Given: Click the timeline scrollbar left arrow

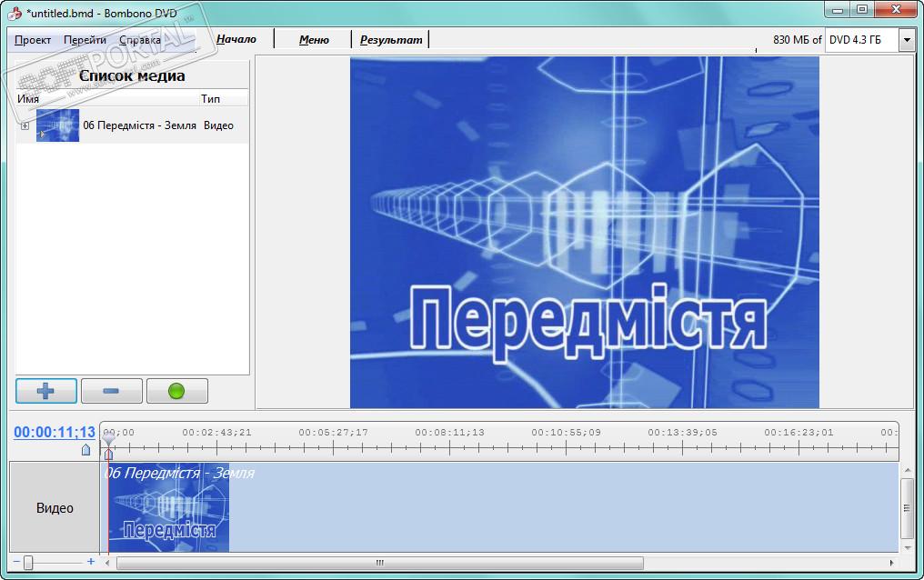Looking at the screenshot, I should 108,563.
